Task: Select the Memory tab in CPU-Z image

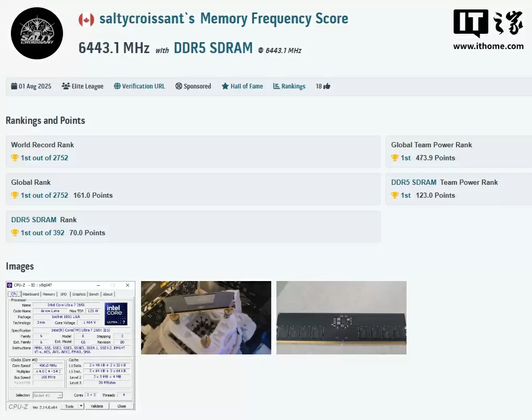Action: click(49, 294)
